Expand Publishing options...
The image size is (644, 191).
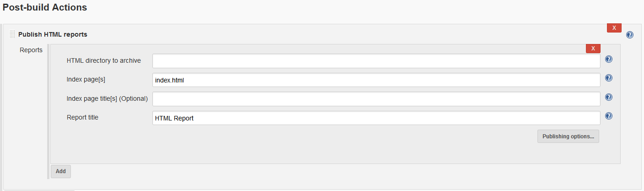click(x=568, y=136)
